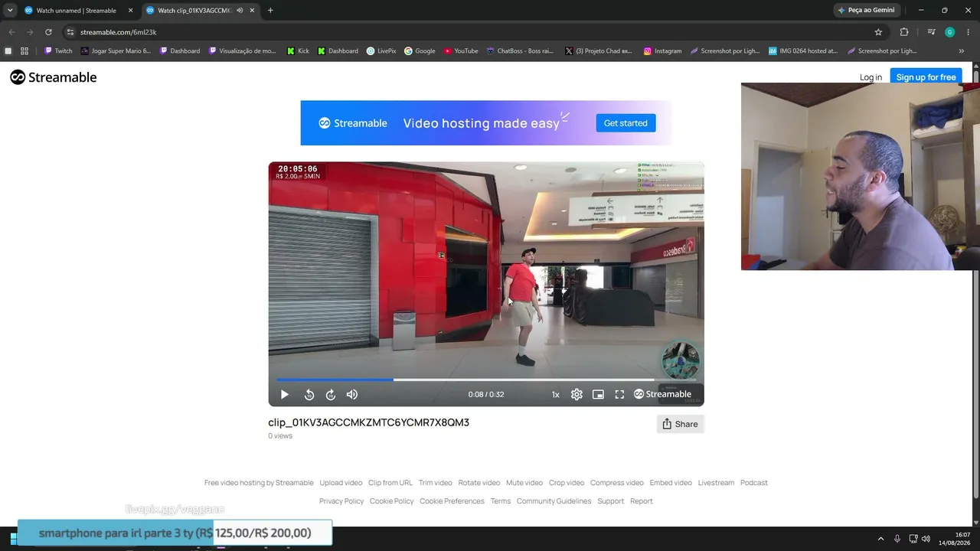Open a new browser tab

pos(270,11)
